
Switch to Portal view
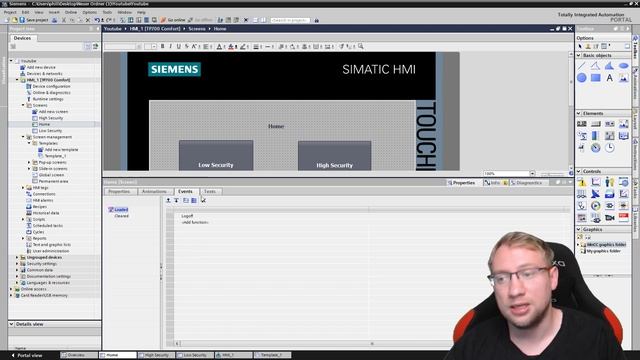27,356
